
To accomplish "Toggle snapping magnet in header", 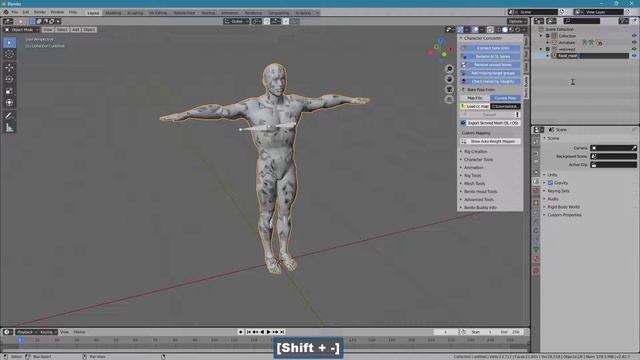I will [267, 21].
